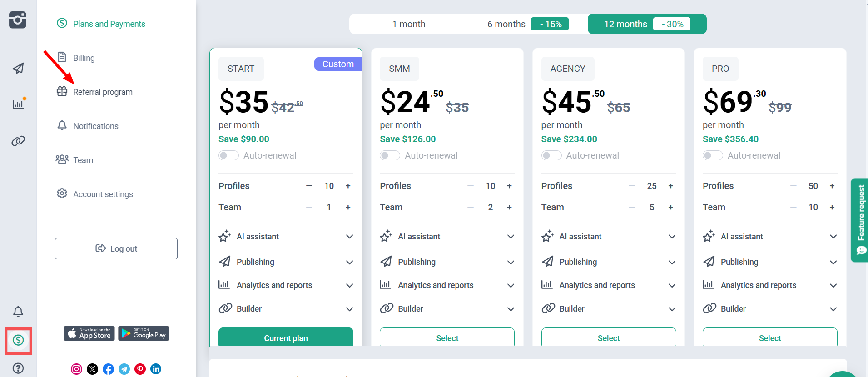Switch to the 1 month billing tab

coord(409,24)
